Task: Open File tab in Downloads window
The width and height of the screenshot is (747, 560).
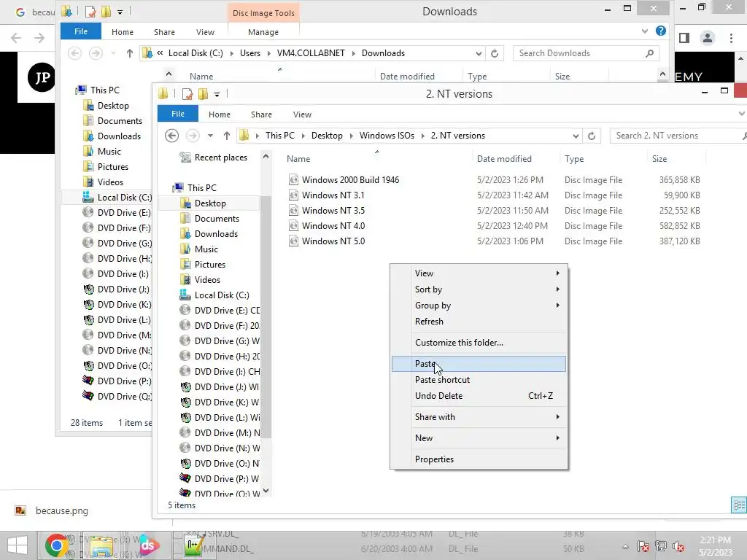Action: click(x=80, y=31)
